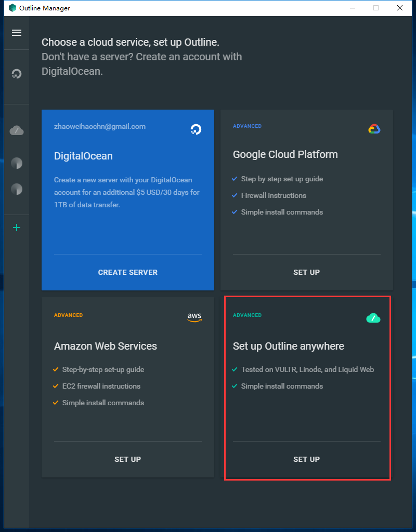Click the Amazon Web Services title

tap(105, 346)
